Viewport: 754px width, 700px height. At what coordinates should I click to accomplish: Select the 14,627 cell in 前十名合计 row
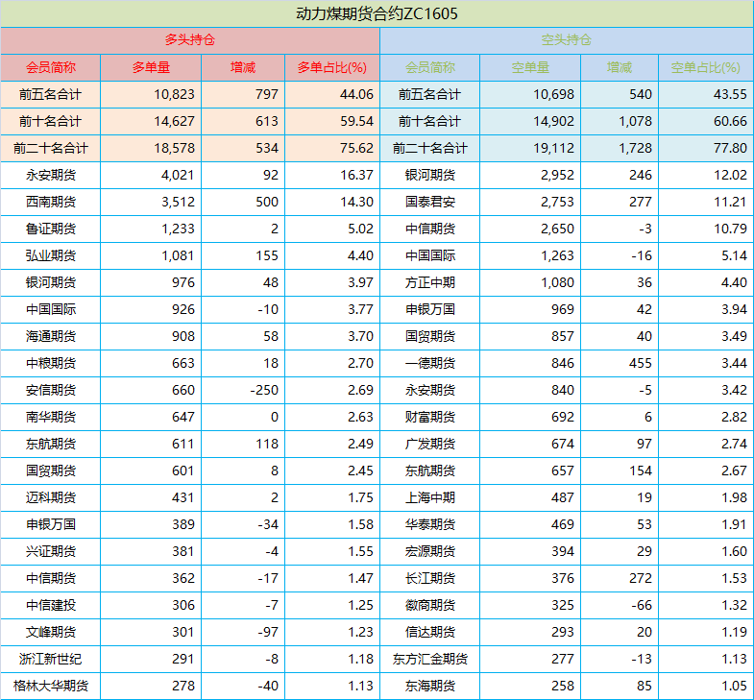[174, 121]
